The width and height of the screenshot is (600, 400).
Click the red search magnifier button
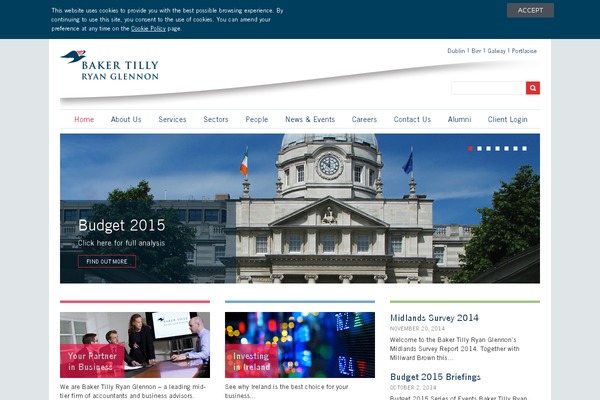click(533, 88)
